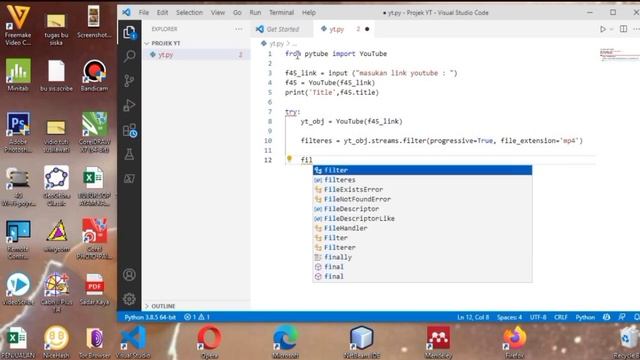The image size is (640, 360).
Task: Open NetBeans IDE desktop shortcut
Action: click(362, 342)
